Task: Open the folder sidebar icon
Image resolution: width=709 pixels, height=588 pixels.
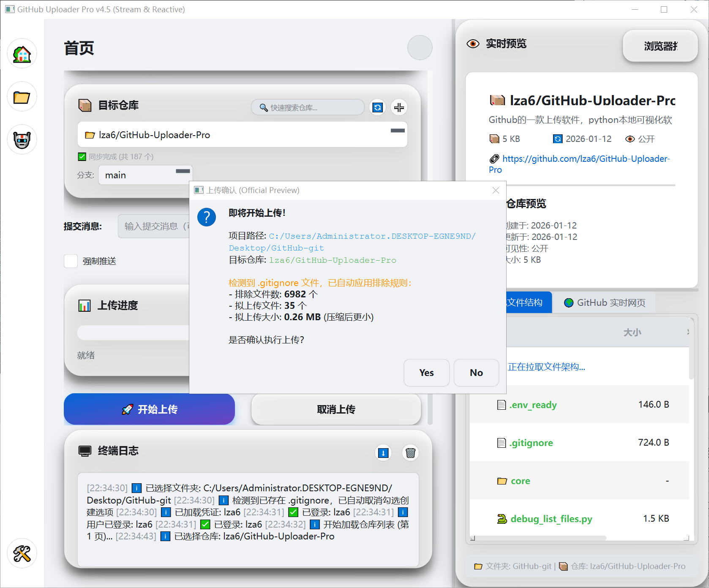Action: coord(22,97)
